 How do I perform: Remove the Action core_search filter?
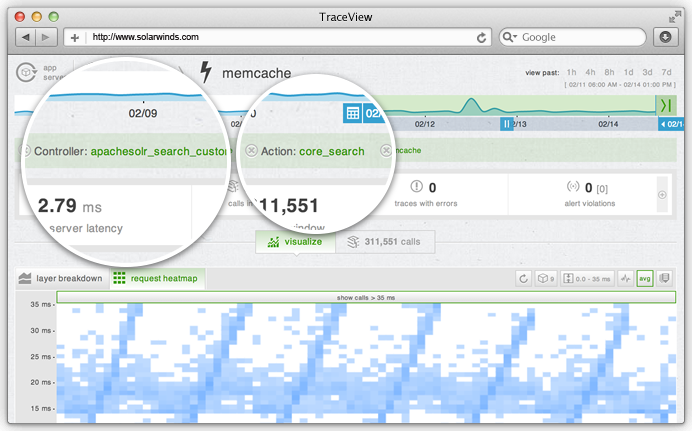pyautogui.click(x=251, y=150)
